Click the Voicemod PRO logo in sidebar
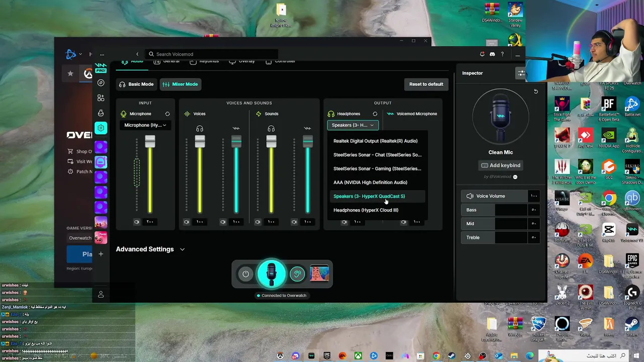The image size is (644, 362). (x=101, y=68)
